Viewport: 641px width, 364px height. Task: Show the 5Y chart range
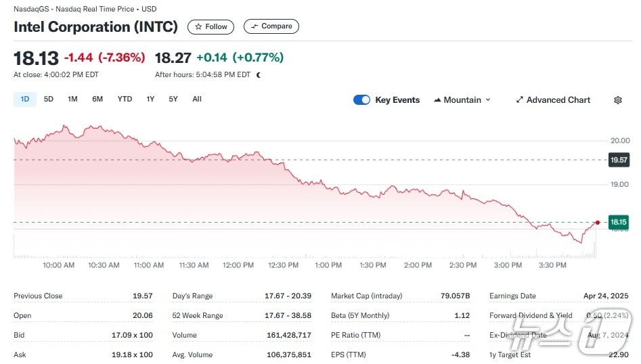coord(173,99)
